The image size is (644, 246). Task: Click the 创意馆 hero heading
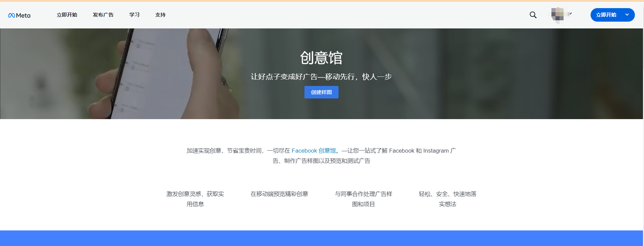tap(321, 58)
